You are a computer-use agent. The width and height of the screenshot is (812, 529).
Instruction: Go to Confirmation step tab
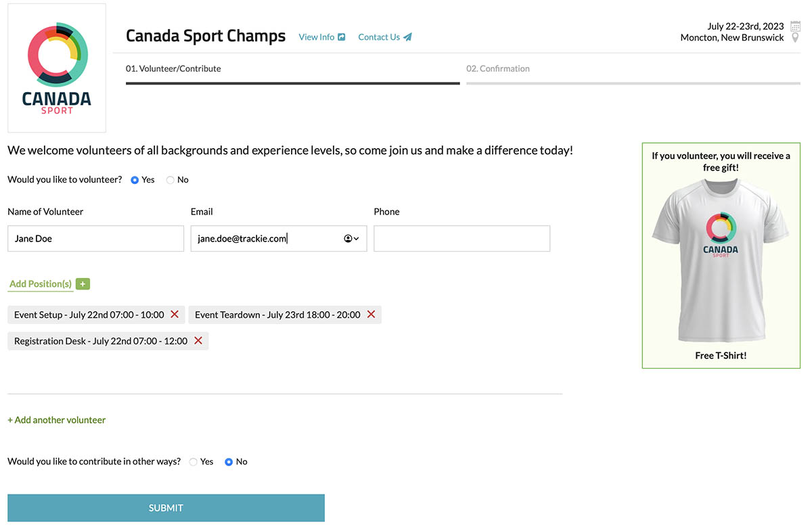498,69
